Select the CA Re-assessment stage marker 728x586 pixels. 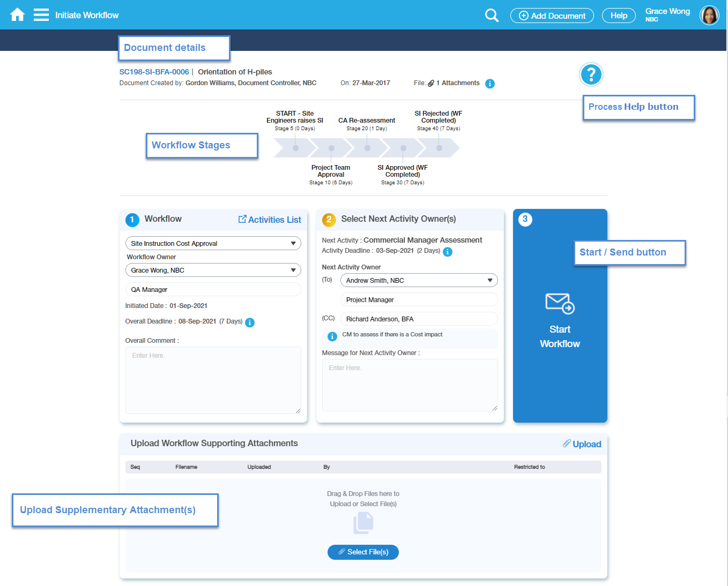(x=367, y=148)
